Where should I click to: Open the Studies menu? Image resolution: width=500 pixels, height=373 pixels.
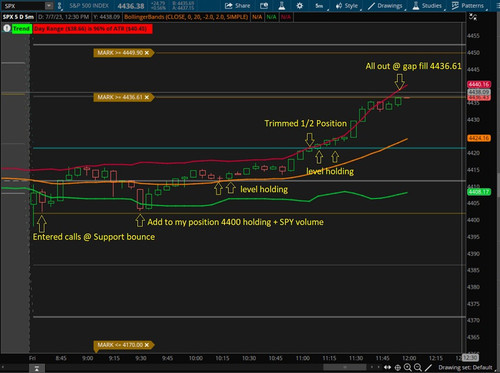(x=427, y=6)
